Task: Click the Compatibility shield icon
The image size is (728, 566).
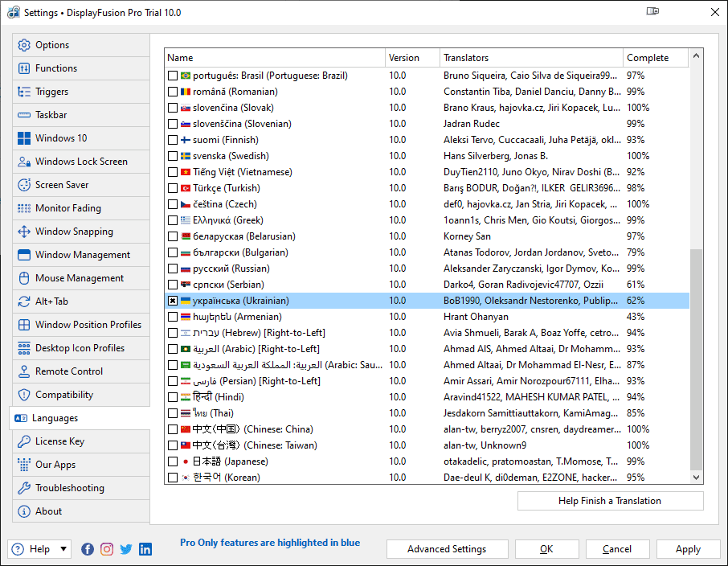Action: tap(23, 395)
